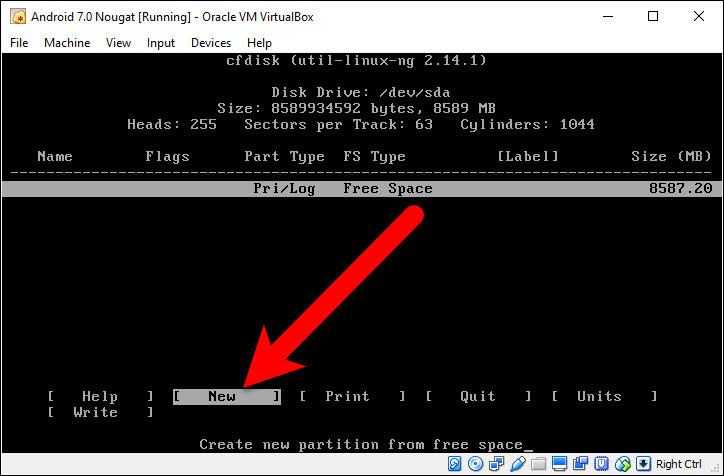Click the CPU virtualization chip icon
Screen dimensions: 724x476
click(x=601, y=464)
